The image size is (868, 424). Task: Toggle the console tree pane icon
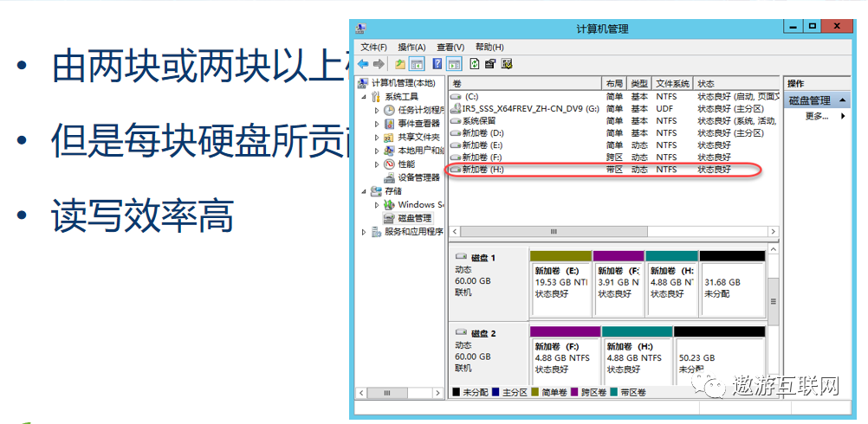point(417,64)
